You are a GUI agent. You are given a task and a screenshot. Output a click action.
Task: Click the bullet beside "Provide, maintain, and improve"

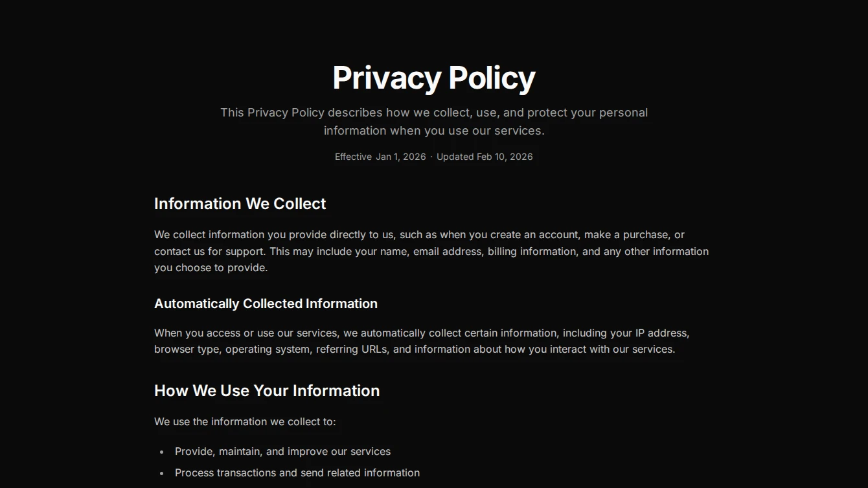(162, 452)
